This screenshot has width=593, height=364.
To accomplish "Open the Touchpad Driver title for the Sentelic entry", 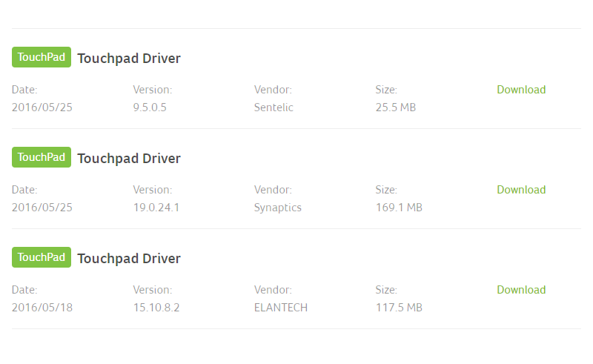I will 129,59.
